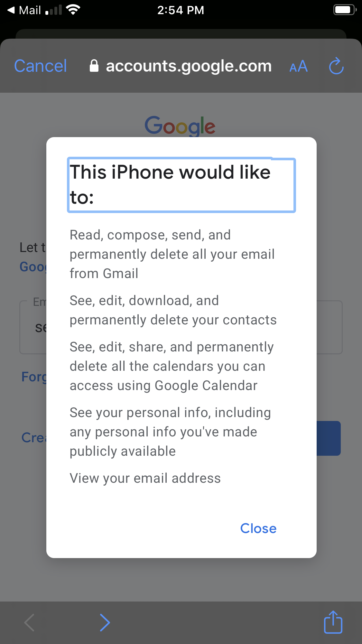Tap "View your email address" line
The height and width of the screenshot is (644, 362).
[x=145, y=478]
